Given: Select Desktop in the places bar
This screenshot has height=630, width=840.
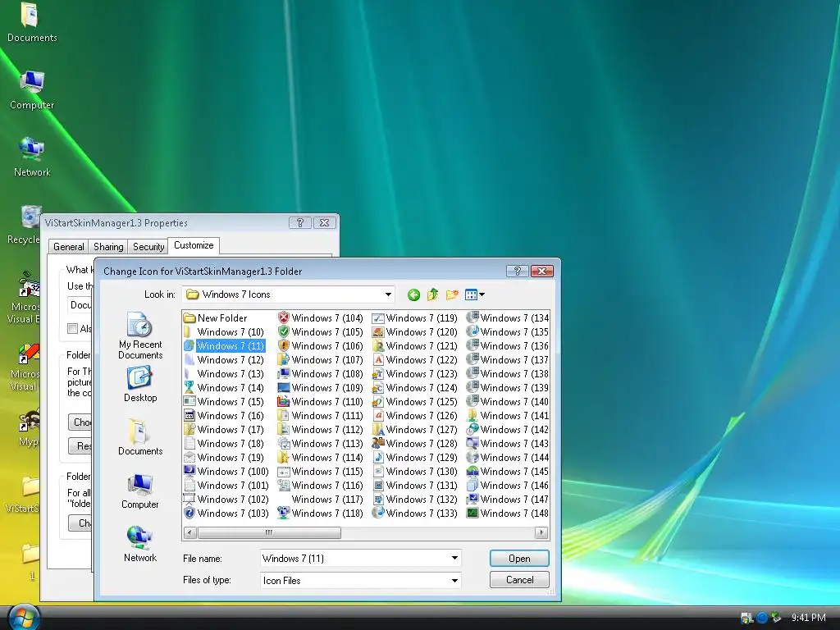Looking at the screenshot, I should (139, 384).
